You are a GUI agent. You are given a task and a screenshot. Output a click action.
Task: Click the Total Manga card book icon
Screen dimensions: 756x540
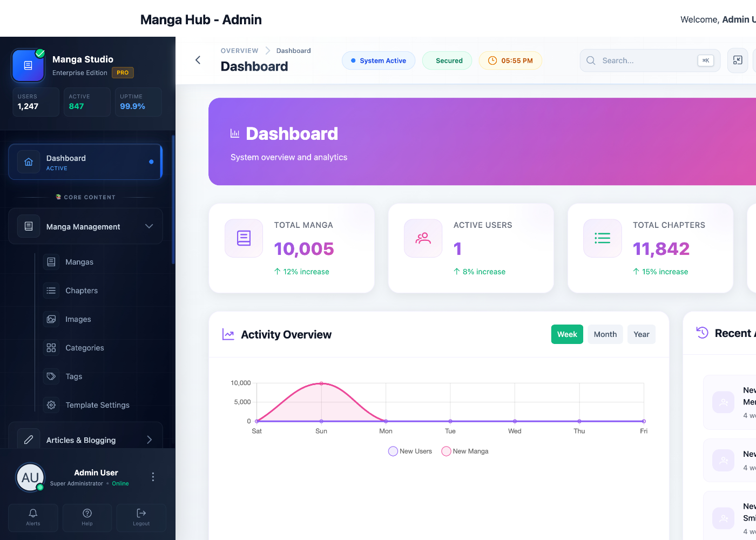coord(244,238)
